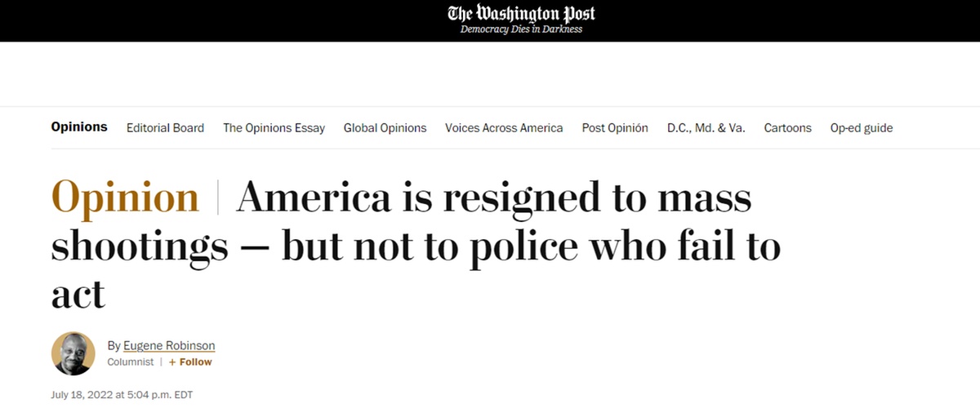Viewport: 980px width, 408px height.
Task: Click the Democracy Dies in Darkness tagline
Action: (x=521, y=30)
